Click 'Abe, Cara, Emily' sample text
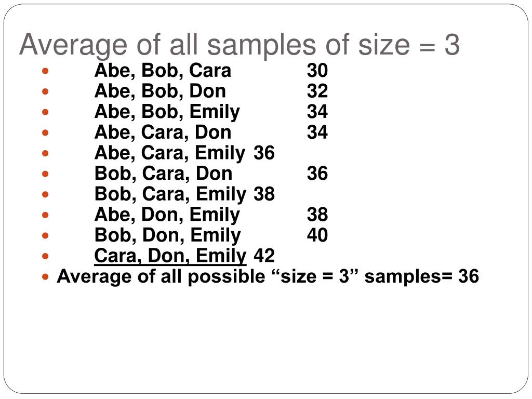Viewport: 532px width, 399px height. pos(170,153)
